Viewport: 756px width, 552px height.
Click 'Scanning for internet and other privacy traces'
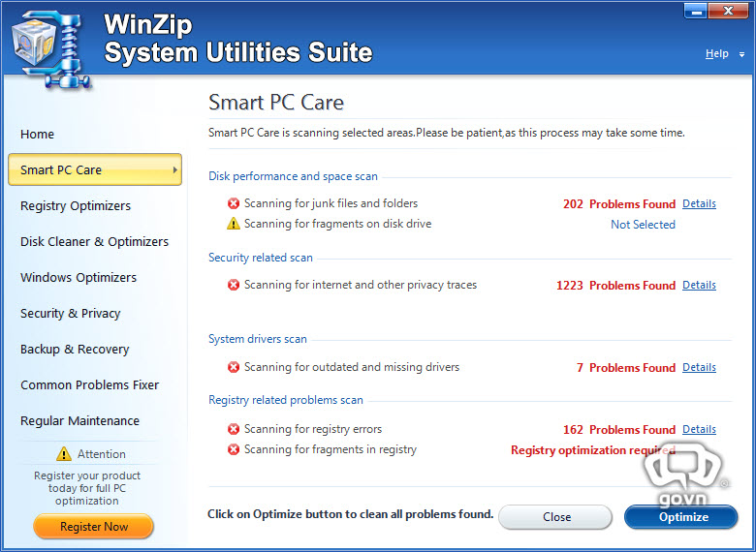pos(361,285)
